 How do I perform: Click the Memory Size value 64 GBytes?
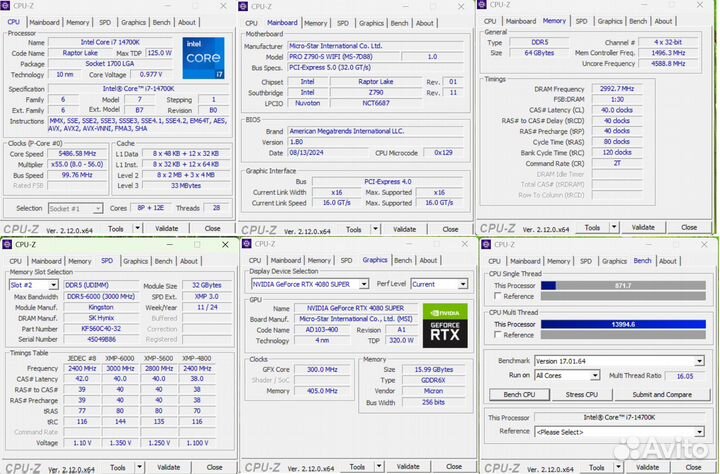tap(539, 53)
